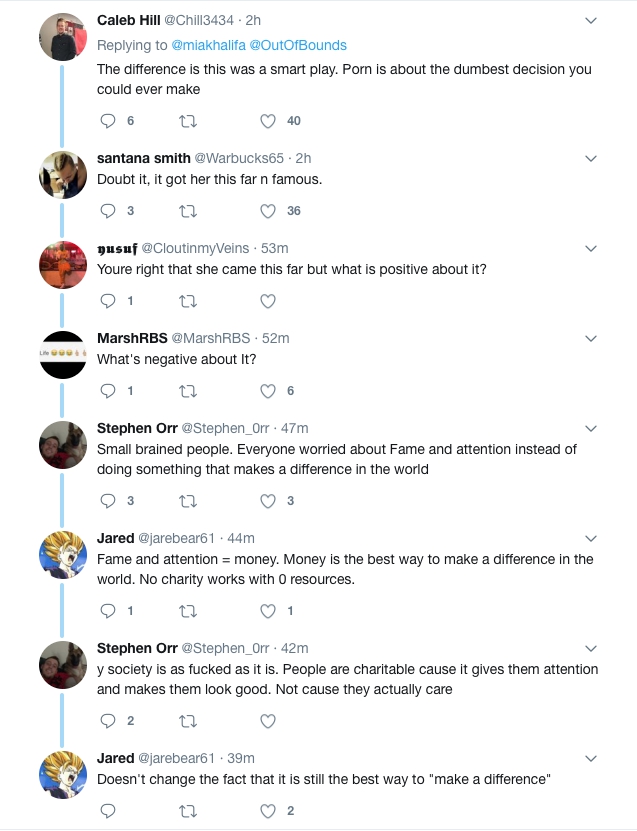Open more options chevron on Caleb Hill's tweet
The height and width of the screenshot is (831, 637).
[x=590, y=20]
